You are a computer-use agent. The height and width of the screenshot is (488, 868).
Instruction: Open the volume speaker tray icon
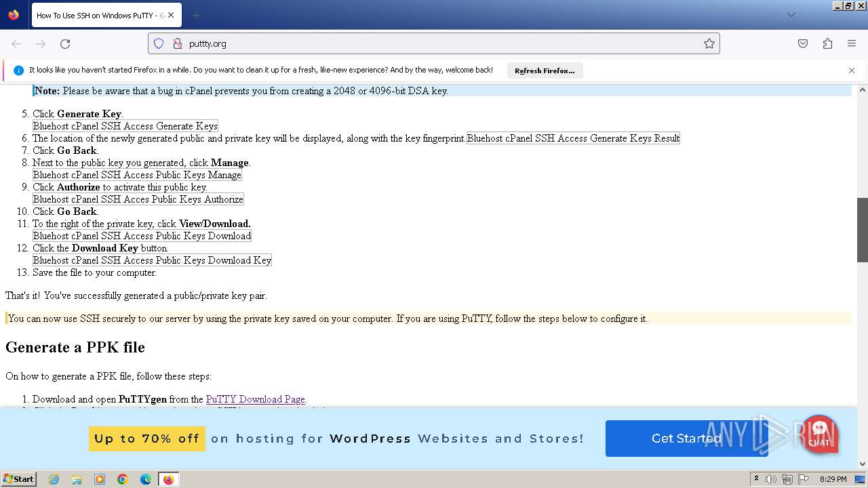click(x=771, y=479)
